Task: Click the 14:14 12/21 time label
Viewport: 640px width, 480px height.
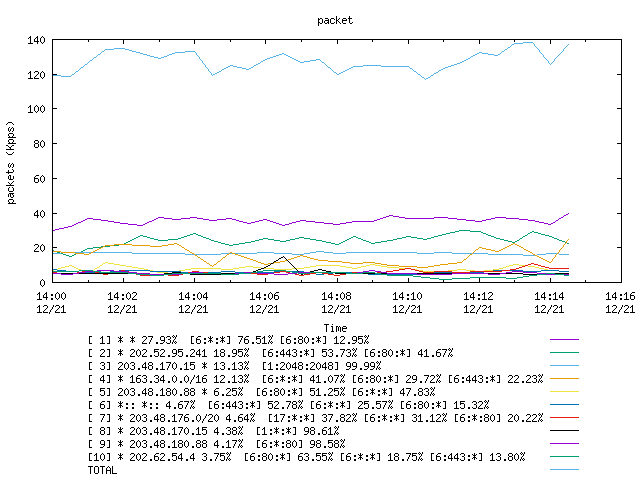Action: tap(549, 302)
